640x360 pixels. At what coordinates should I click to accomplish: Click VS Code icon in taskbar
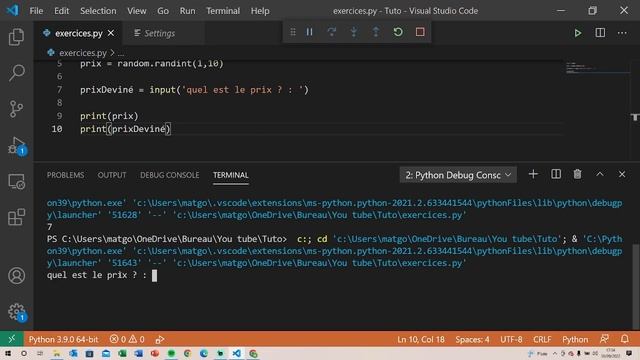pyautogui.click(x=236, y=353)
